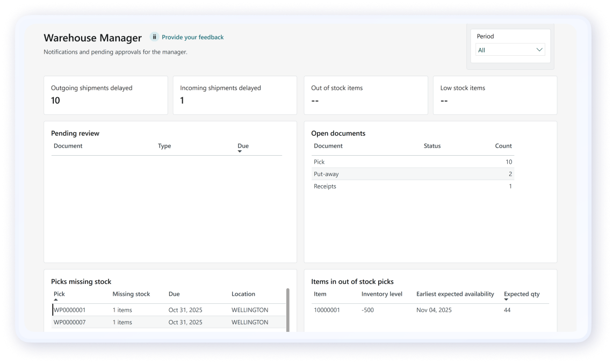Screen dimensions: 613x364
Task: Expand the Period dropdown
Action: tap(510, 50)
